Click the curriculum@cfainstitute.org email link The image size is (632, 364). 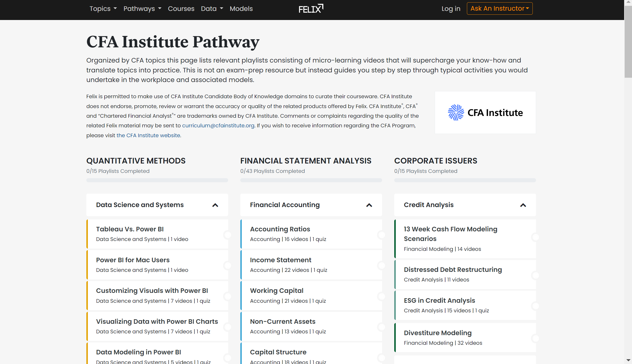click(218, 126)
